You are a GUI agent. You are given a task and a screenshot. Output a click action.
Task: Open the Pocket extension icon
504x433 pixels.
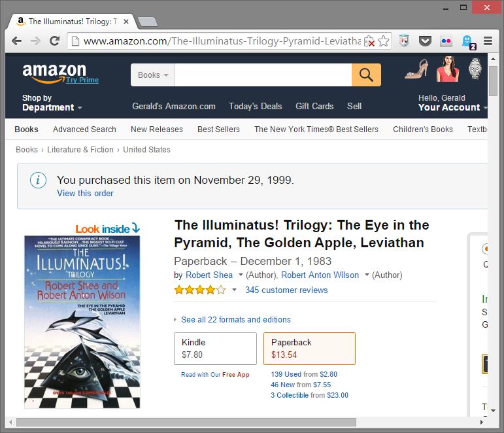click(x=425, y=41)
